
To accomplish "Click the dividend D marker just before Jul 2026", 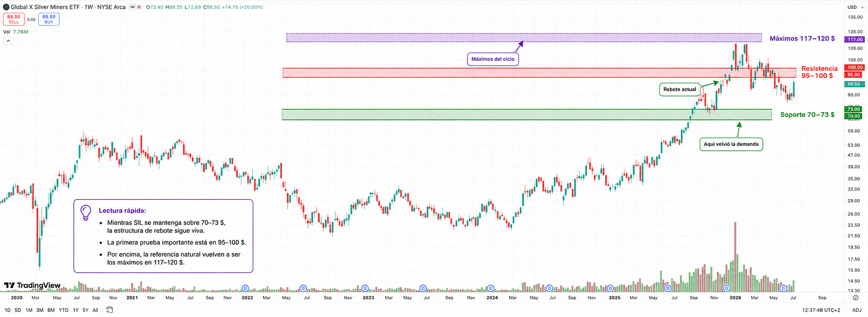I will click(x=783, y=288).
